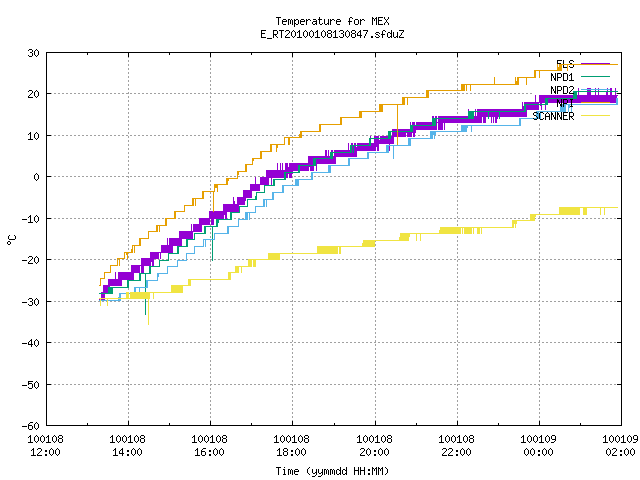Click the NPD2 legend label

point(562,90)
